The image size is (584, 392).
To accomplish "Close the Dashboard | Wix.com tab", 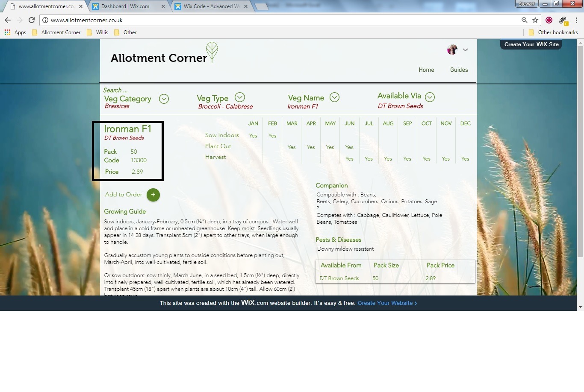I will pyautogui.click(x=163, y=6).
